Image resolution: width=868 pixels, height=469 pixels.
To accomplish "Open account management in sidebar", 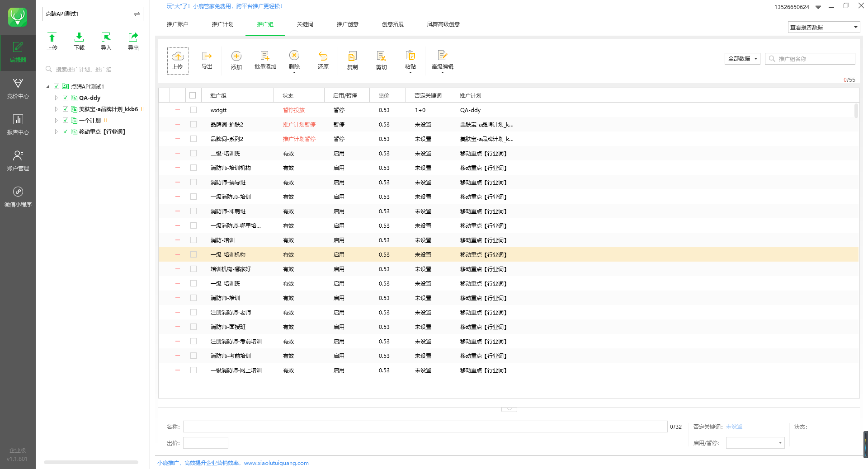I will click(18, 161).
